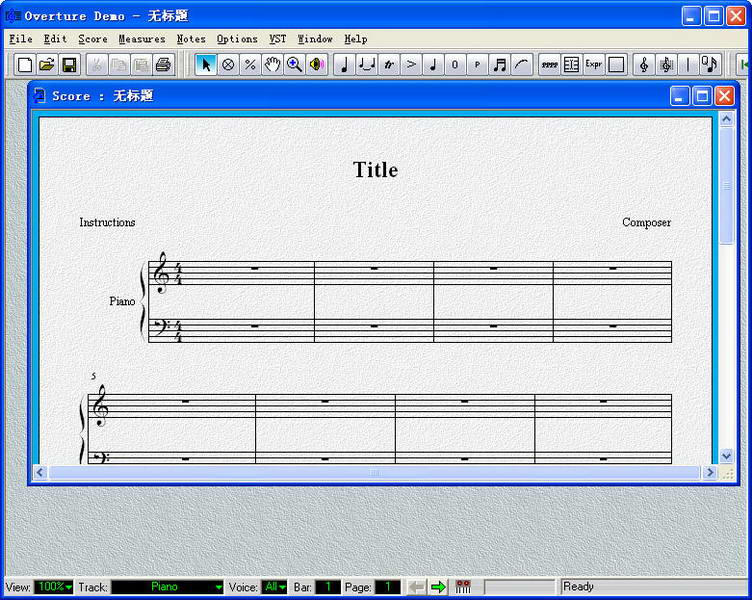Click the speaker scrub tool icon
Viewport: 752px width, 600px height.
[x=317, y=65]
